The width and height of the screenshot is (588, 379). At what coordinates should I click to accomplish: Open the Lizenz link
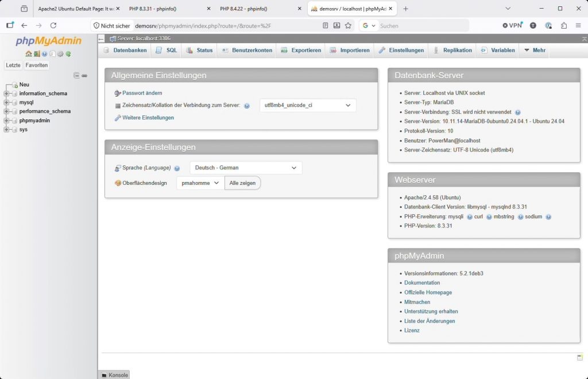point(412,330)
